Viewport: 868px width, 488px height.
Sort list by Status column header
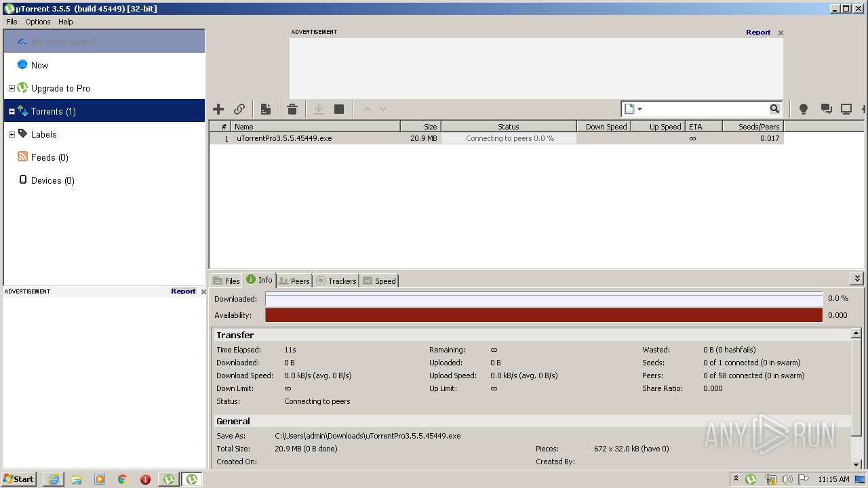[x=509, y=127]
